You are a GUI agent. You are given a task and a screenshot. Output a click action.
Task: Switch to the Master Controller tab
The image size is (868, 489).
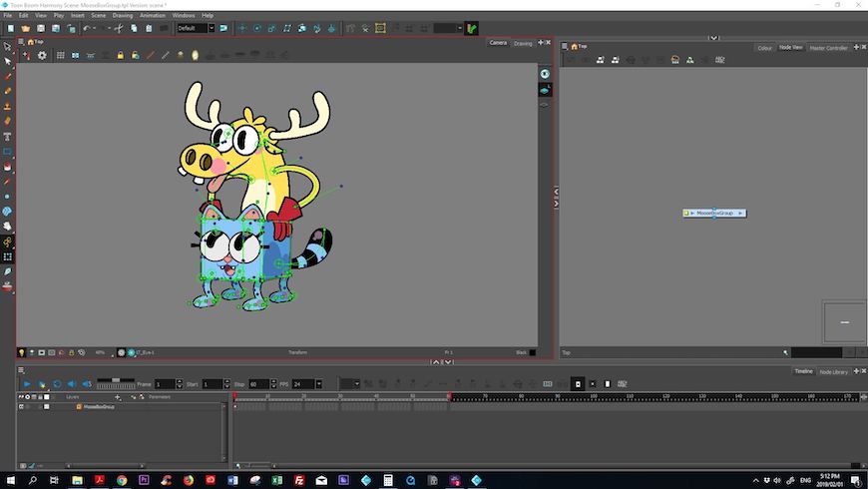(x=828, y=48)
